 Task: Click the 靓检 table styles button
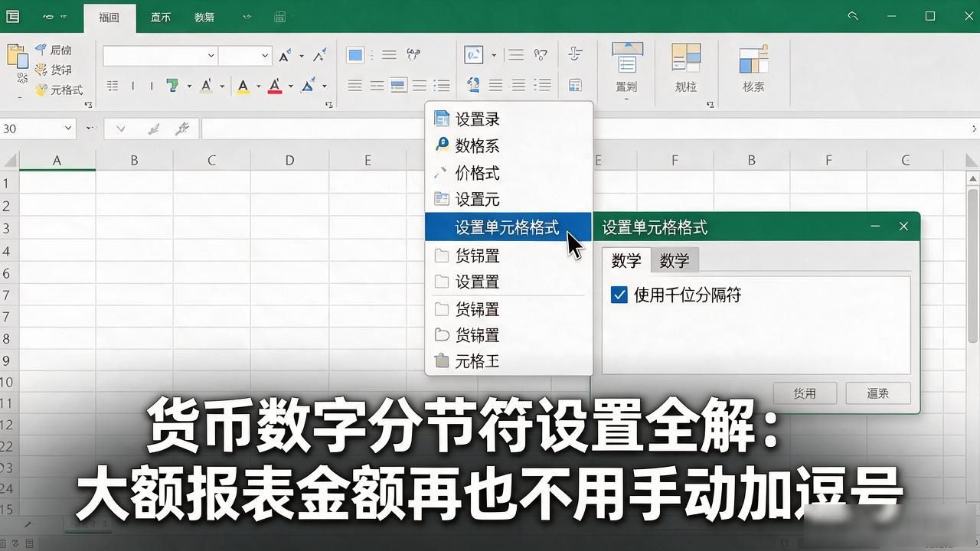point(686,67)
